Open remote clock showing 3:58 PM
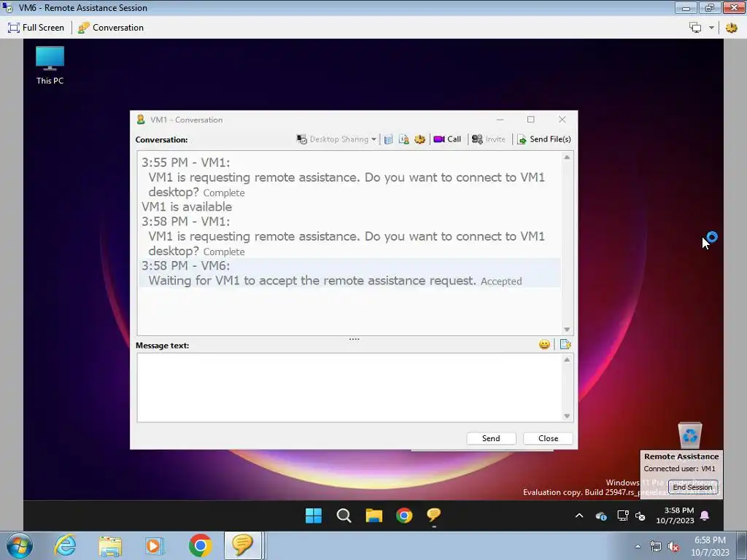This screenshot has width=747, height=560. [x=675, y=516]
